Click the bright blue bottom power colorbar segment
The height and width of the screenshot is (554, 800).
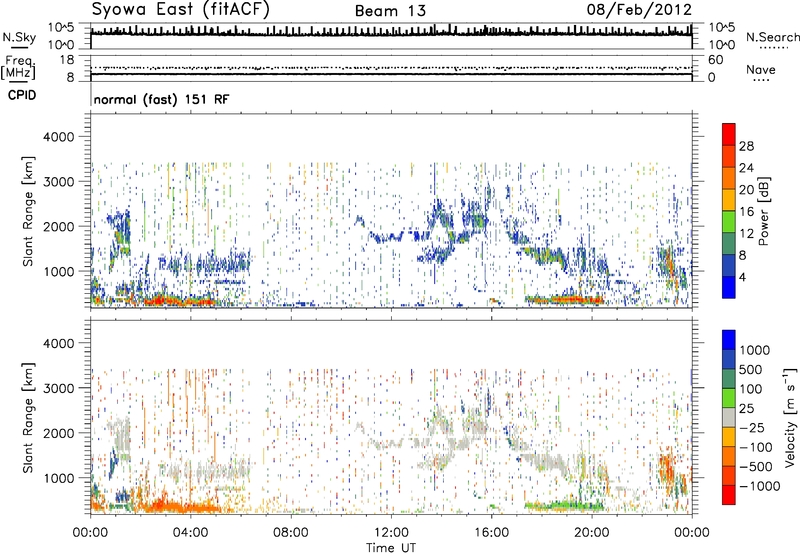(729, 287)
